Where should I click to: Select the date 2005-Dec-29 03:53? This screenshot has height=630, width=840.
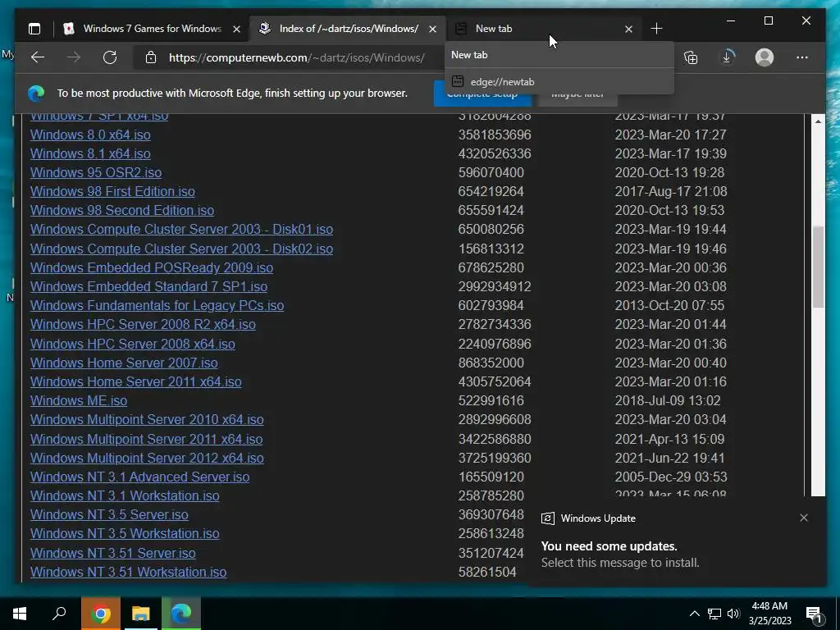(x=671, y=477)
